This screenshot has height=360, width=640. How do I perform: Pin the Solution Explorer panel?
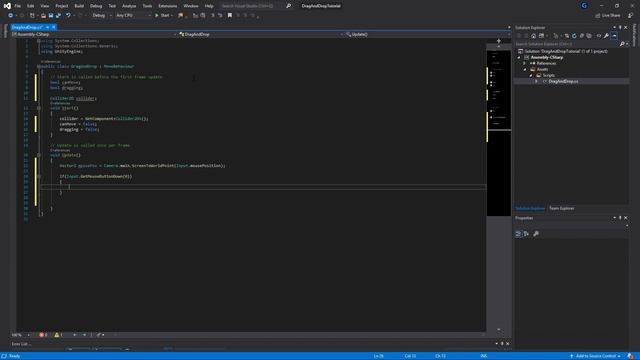click(620, 28)
